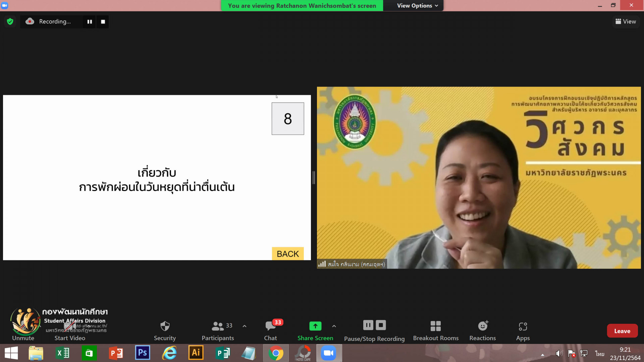Click the Share Screen icon

315,326
